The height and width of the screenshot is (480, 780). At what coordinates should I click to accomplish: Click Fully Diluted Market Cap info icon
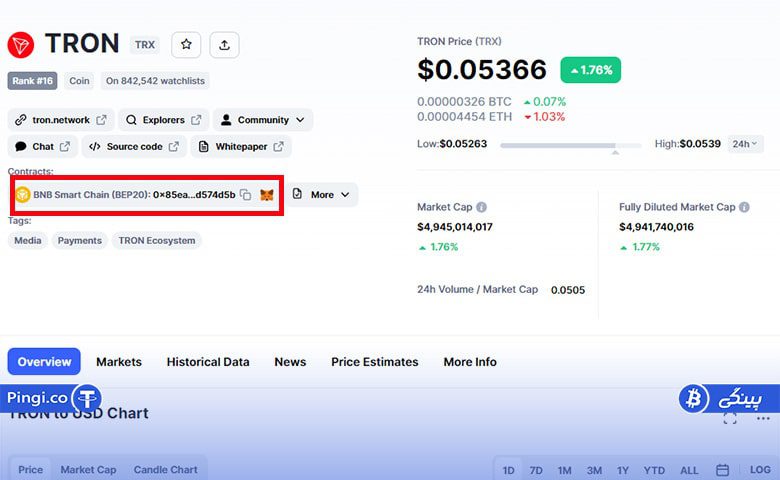[744, 207]
